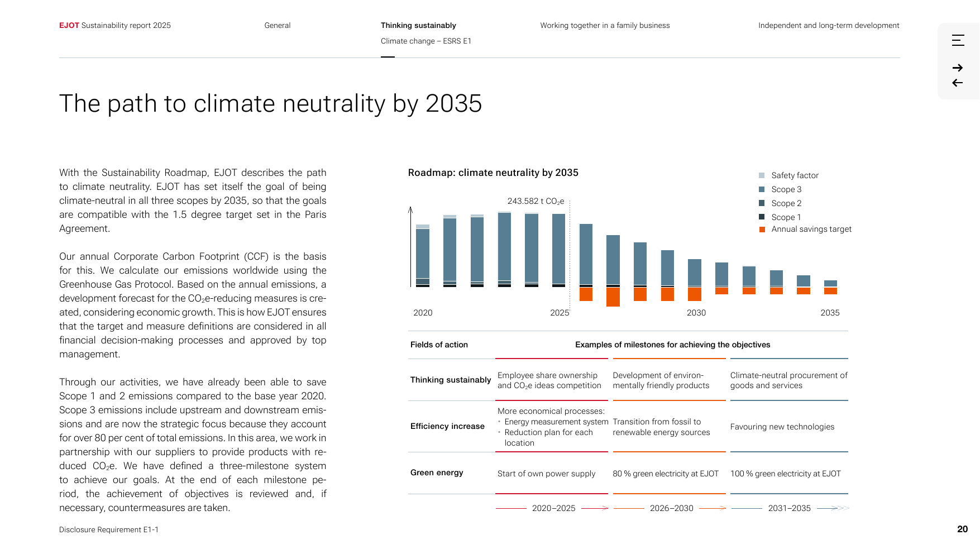
Task: Click the Scope 2 legend swatch
Action: pyautogui.click(x=762, y=203)
